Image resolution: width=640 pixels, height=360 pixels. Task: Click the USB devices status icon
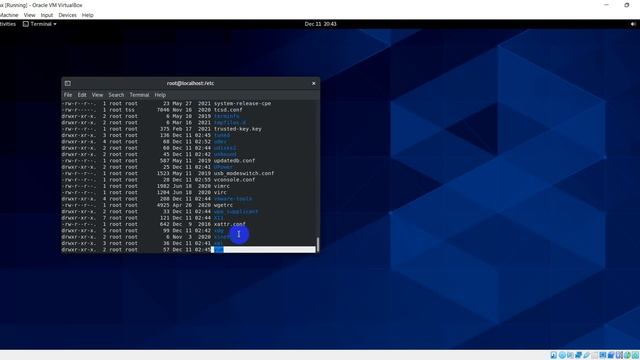[x=587, y=355]
